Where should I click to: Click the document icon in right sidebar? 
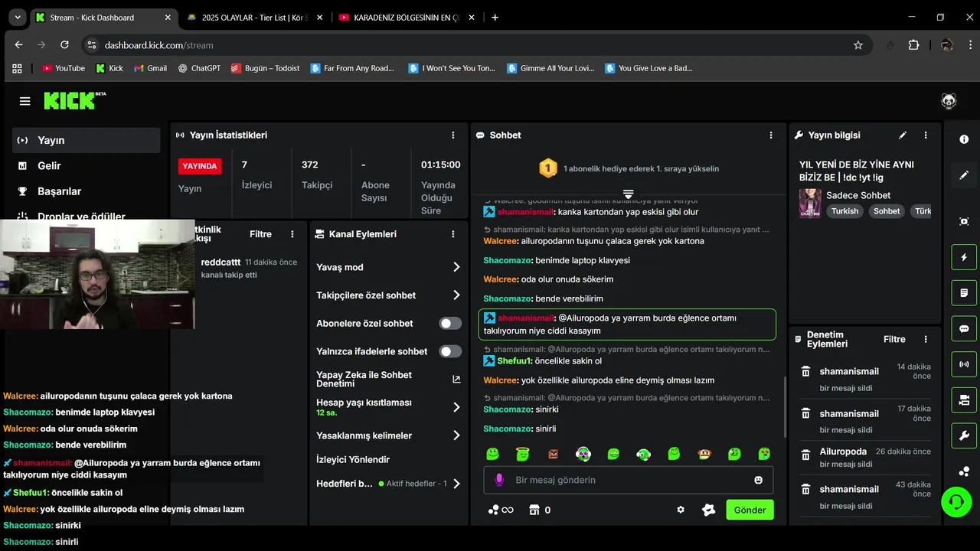coord(964,292)
